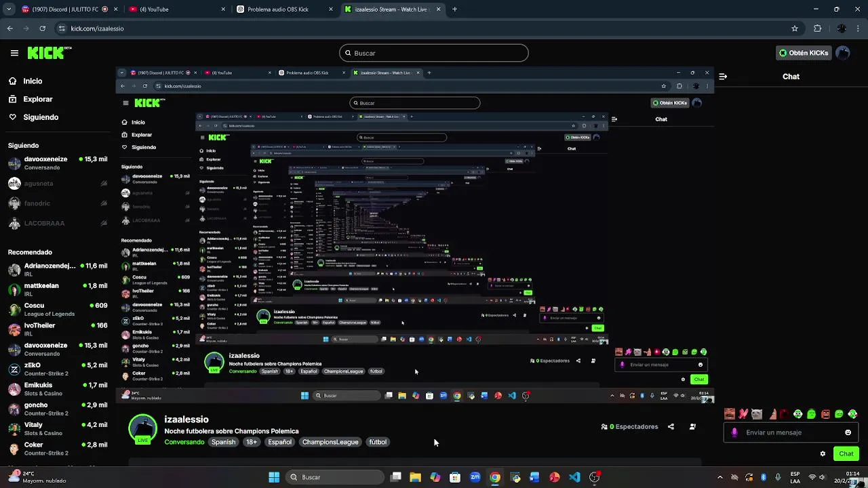The image size is (868, 488).
Task: Click the green Chat send button
Action: click(x=846, y=454)
